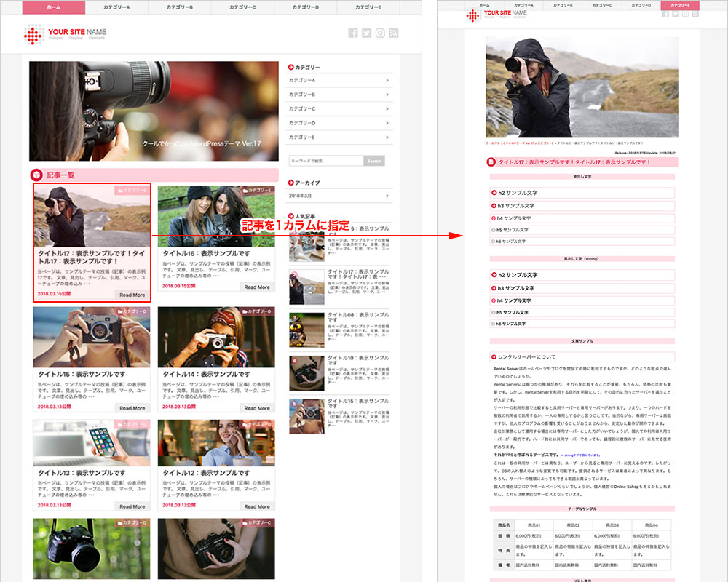The image size is (728, 582).
Task: Expand カテゴリーB sidebar row chevron
Action: (x=387, y=95)
